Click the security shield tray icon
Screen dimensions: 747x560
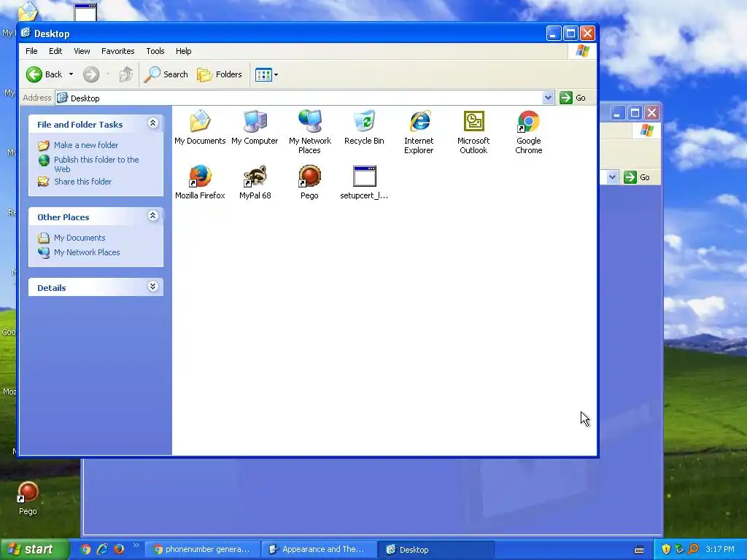(x=666, y=550)
